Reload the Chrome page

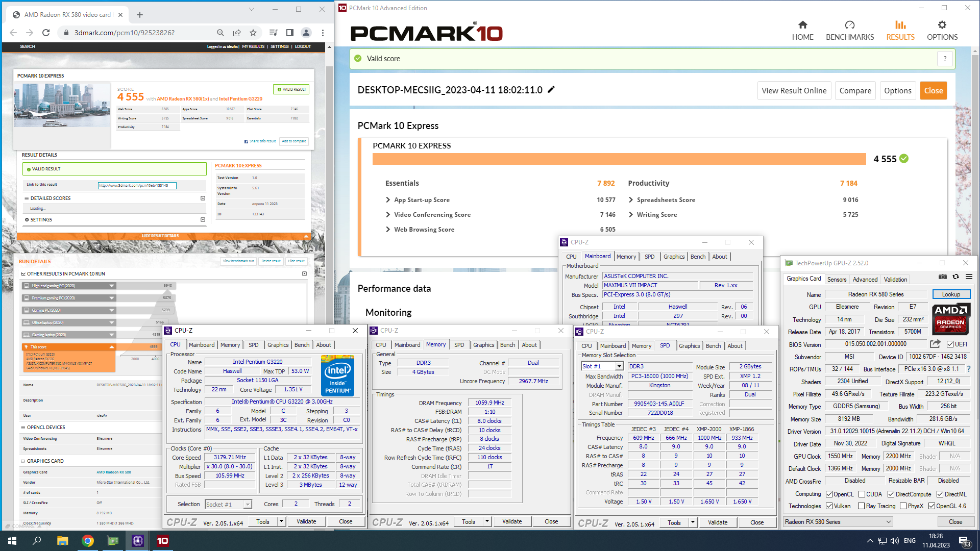(46, 33)
